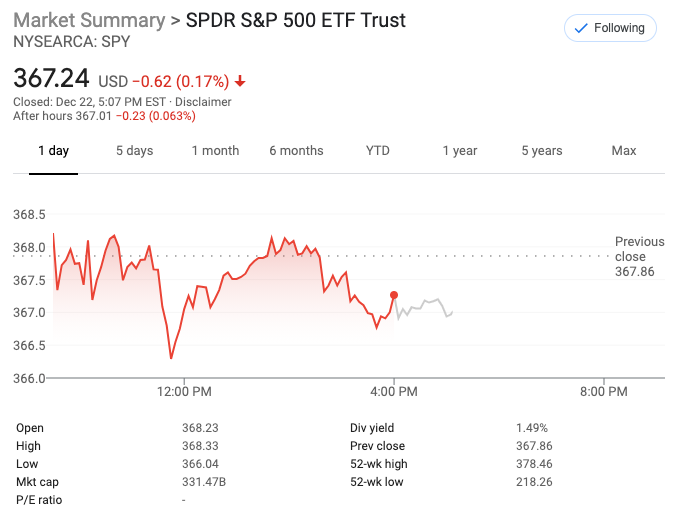This screenshot has height=516, width=683.
Task: Toggle the Following button
Action: point(610,28)
